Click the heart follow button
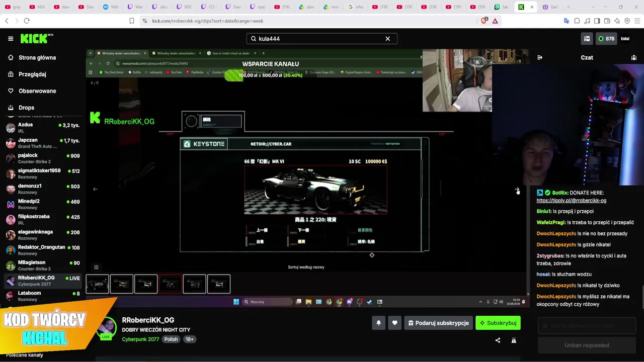This screenshot has width=644, height=362. [x=395, y=323]
